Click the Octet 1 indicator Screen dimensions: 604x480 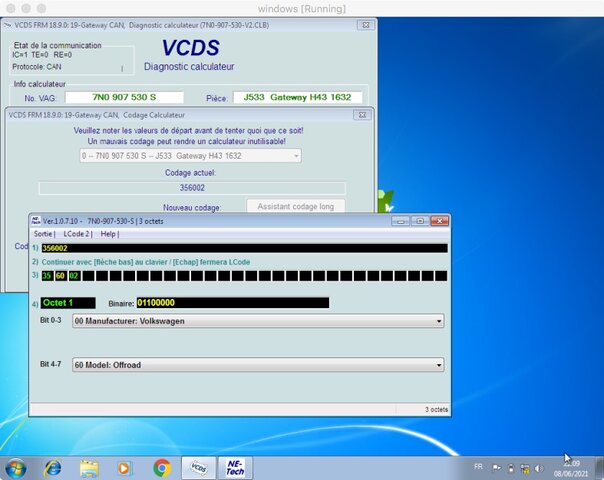click(x=68, y=303)
